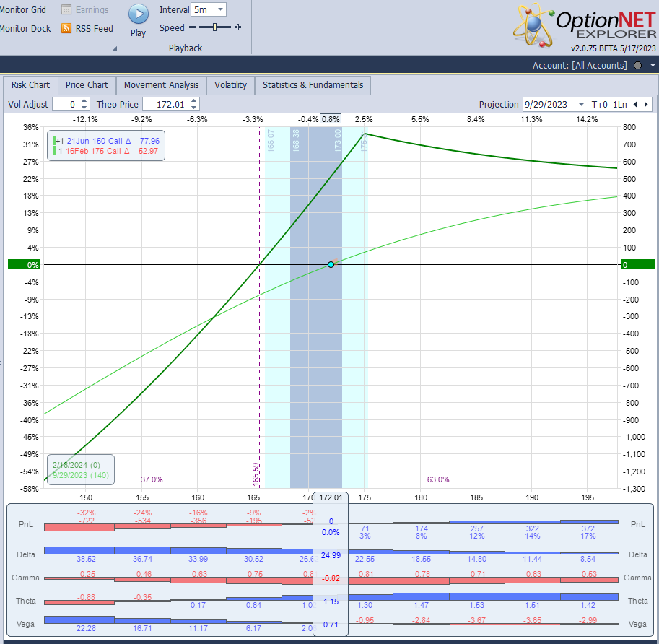The image size is (659, 644).
Task: Click the account status circle indicator
Action: [x=637, y=65]
